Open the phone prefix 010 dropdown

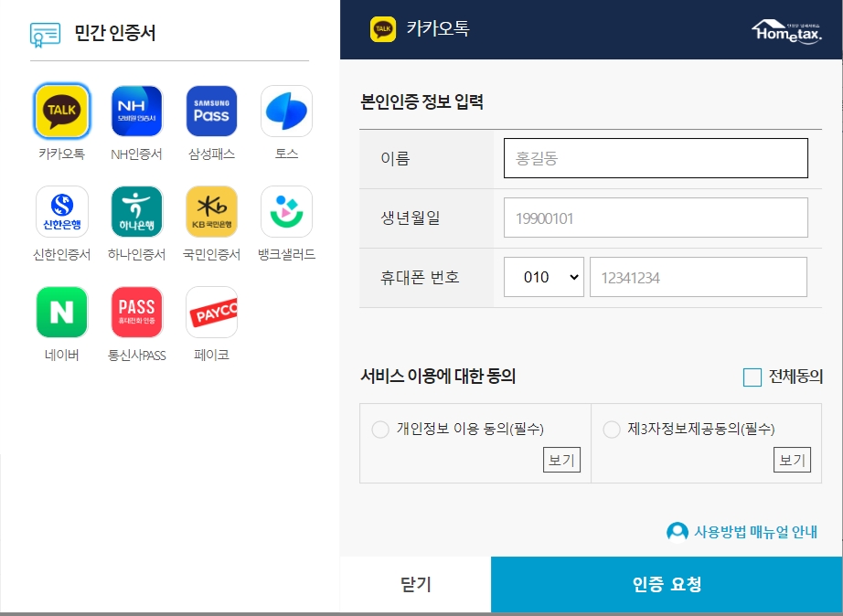click(x=543, y=277)
